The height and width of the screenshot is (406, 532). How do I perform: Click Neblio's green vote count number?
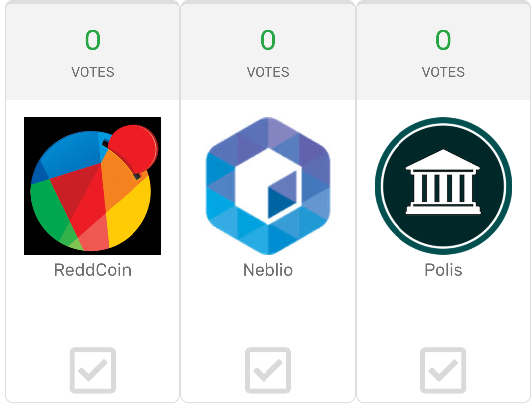click(x=268, y=40)
